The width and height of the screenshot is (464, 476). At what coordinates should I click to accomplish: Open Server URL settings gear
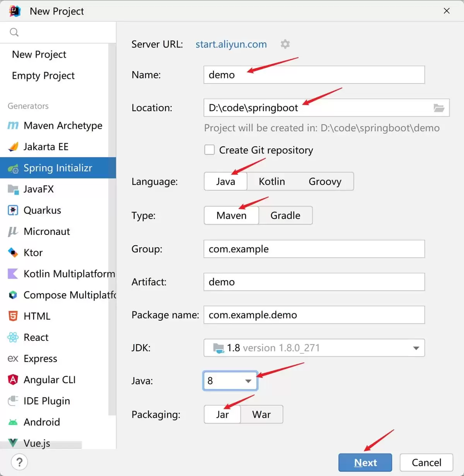285,44
